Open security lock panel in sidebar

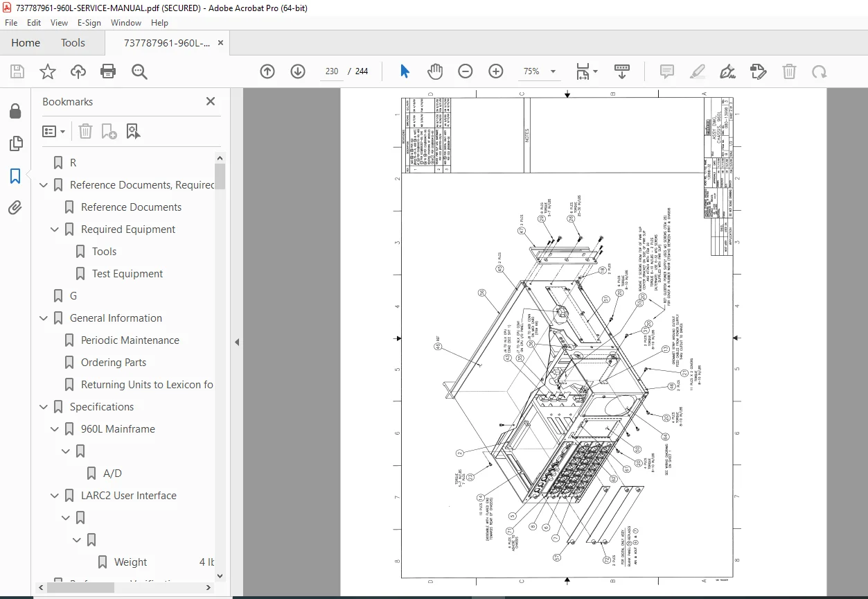pos(15,112)
